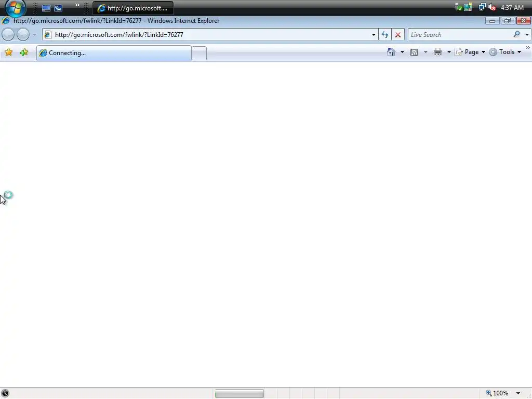Expand Print options dropdown arrow
Screen dimensions: 532x399
coord(449,52)
